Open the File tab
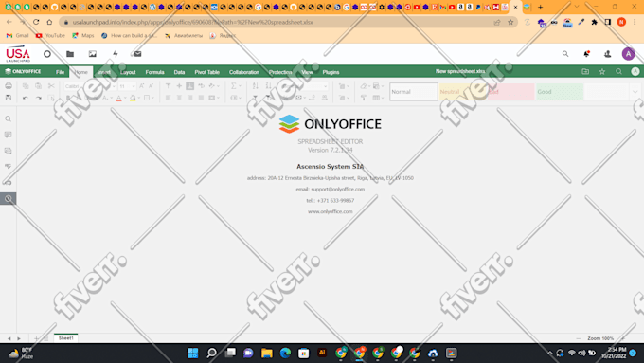This screenshot has height=363, width=644. [x=60, y=72]
